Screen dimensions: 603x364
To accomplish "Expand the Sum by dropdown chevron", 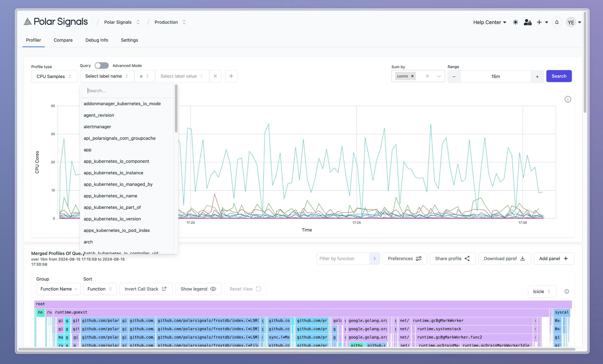I will (439, 76).
